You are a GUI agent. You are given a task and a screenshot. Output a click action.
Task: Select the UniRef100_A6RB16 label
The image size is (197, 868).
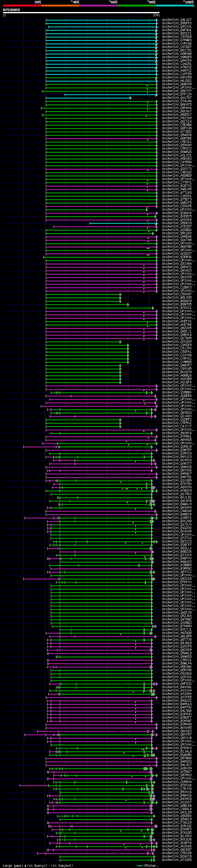point(177,375)
